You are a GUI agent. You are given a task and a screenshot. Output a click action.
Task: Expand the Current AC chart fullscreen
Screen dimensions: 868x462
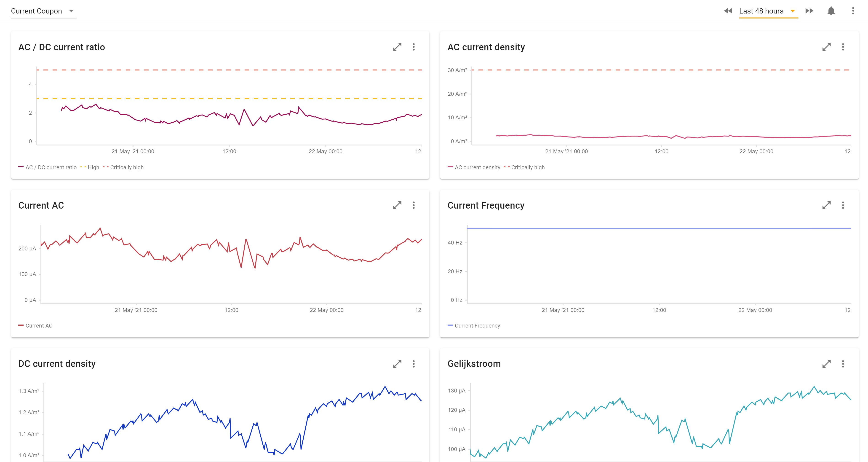(397, 205)
